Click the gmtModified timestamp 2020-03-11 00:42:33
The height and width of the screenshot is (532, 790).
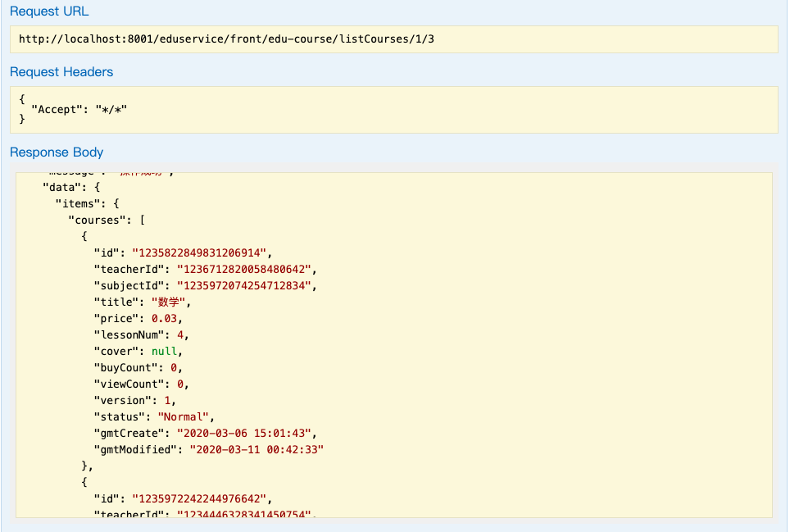[x=257, y=449]
